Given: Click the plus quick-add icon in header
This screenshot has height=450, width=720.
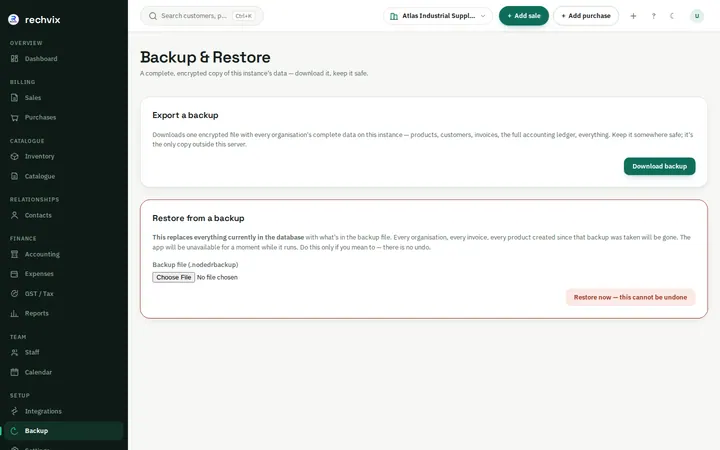Looking at the screenshot, I should (633, 16).
